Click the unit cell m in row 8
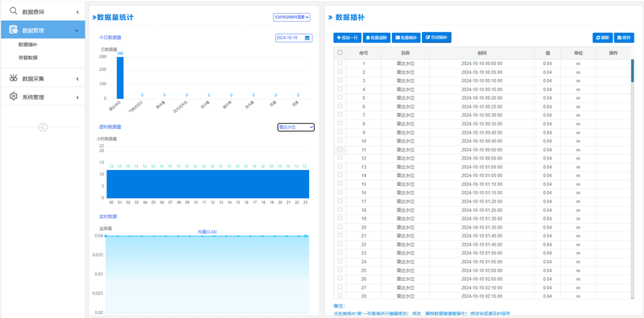Image resolution: width=644 pixels, height=318 pixels. 578,124
